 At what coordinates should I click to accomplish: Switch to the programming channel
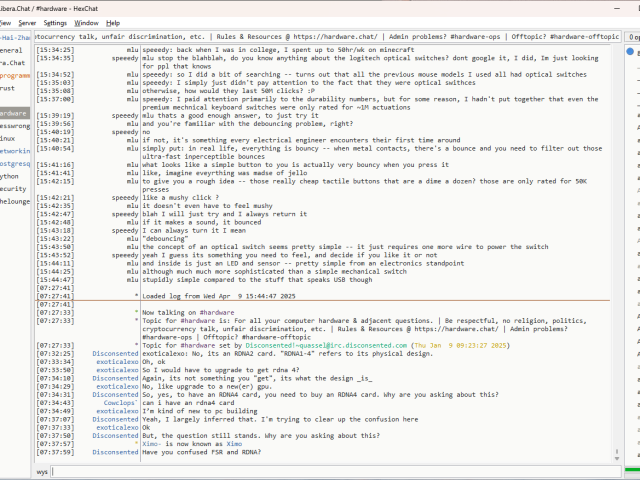tap(14, 75)
